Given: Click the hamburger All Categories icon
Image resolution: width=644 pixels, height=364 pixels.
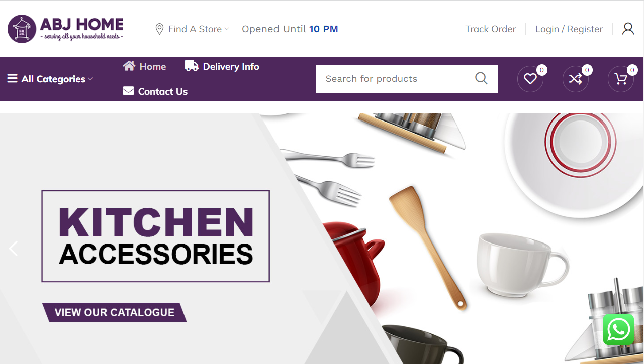Looking at the screenshot, I should tap(12, 79).
